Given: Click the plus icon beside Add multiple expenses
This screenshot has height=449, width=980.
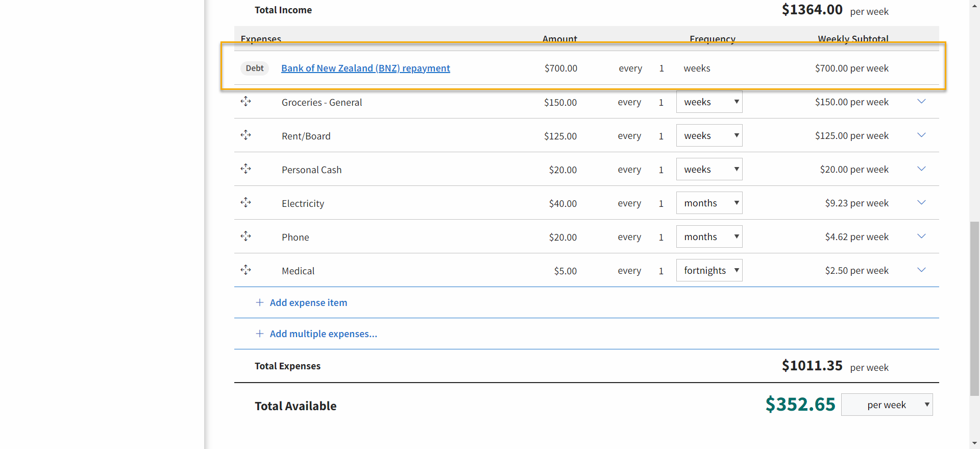Looking at the screenshot, I should 260,334.
